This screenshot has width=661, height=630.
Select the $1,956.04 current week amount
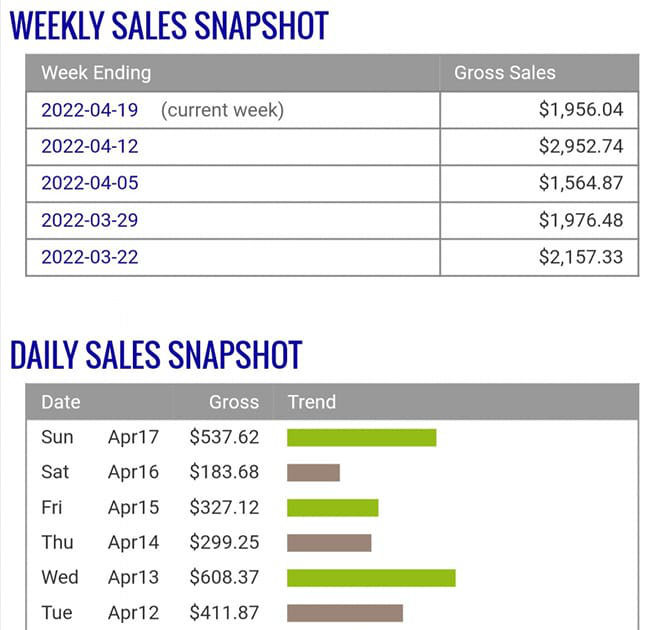pyautogui.click(x=580, y=110)
